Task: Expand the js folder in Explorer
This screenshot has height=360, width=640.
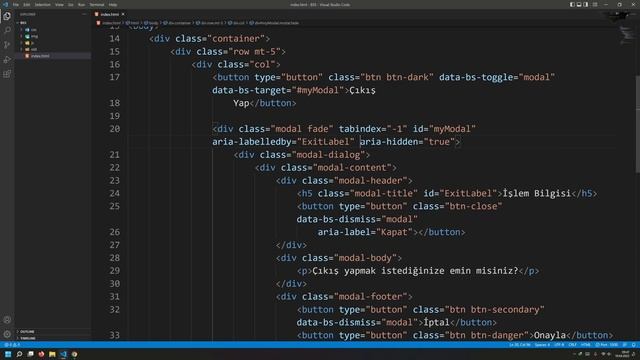Action: (x=32, y=43)
